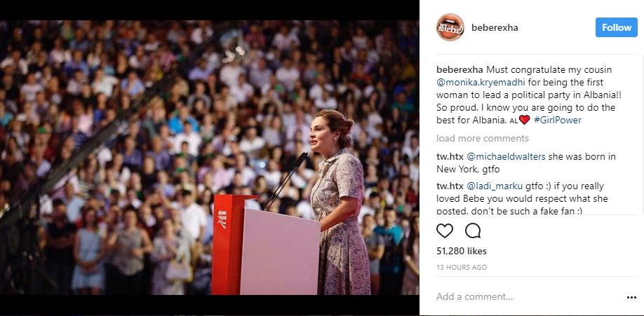Open the beberexha profile avatar
This screenshot has width=644, height=316.
coord(450,27)
